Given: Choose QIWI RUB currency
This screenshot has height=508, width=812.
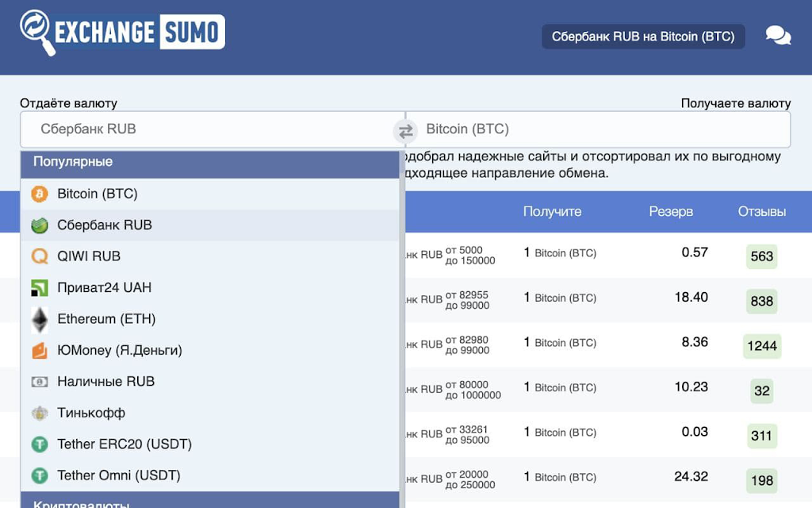Looking at the screenshot, I should coord(209,256).
